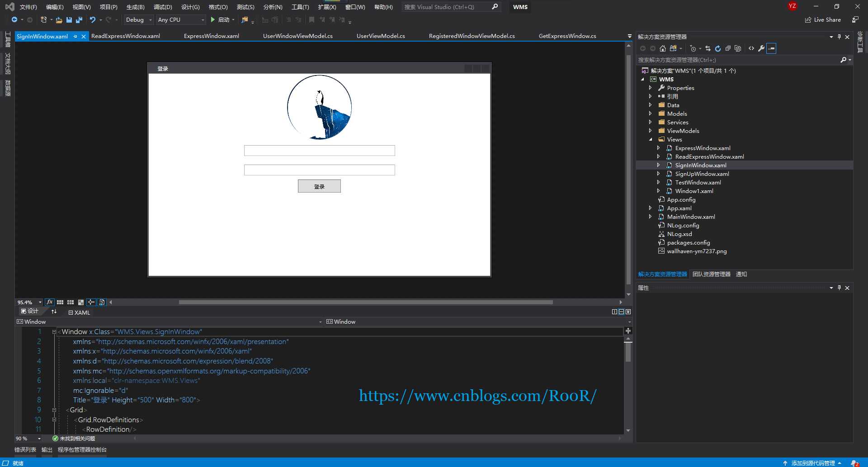The height and width of the screenshot is (467, 868).
Task: Toggle snap to gridlines in designer
Action: click(71, 302)
